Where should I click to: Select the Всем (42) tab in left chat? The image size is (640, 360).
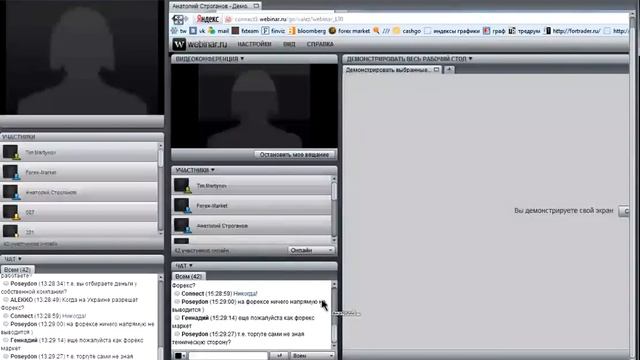click(17, 270)
